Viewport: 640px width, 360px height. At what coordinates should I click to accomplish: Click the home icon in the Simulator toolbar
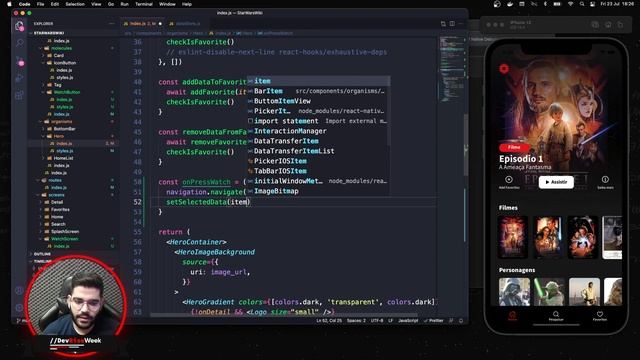608,25
